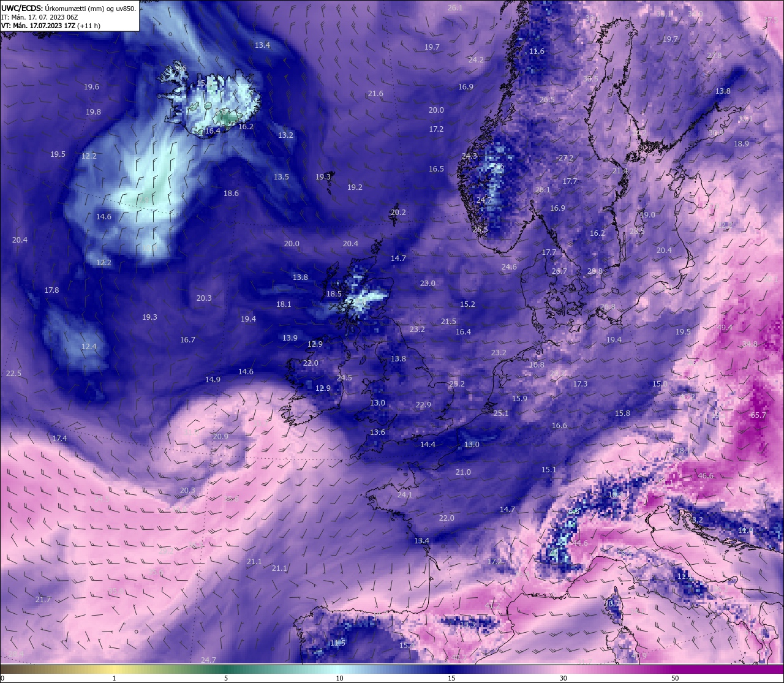Click the 25.1 value near the Netherlands
784x683 pixels.
(501, 413)
